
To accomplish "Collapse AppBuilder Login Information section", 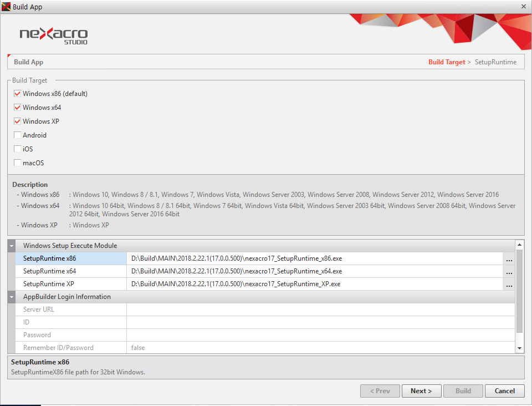I will coord(12,297).
